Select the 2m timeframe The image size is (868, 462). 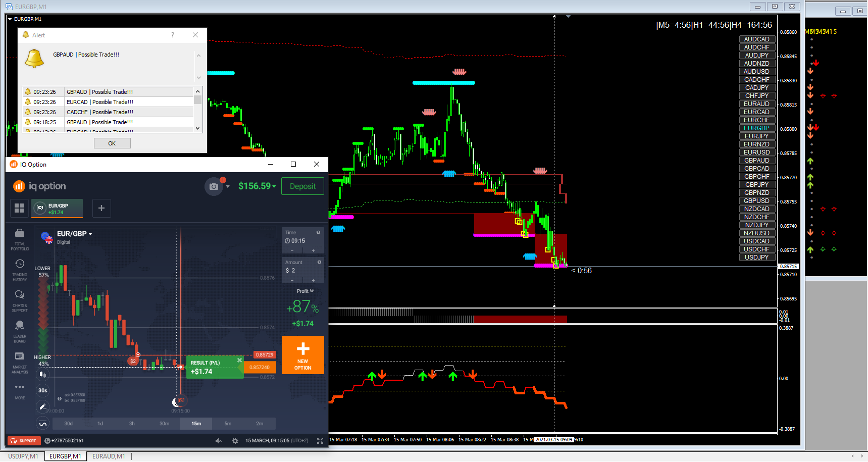coord(260,424)
